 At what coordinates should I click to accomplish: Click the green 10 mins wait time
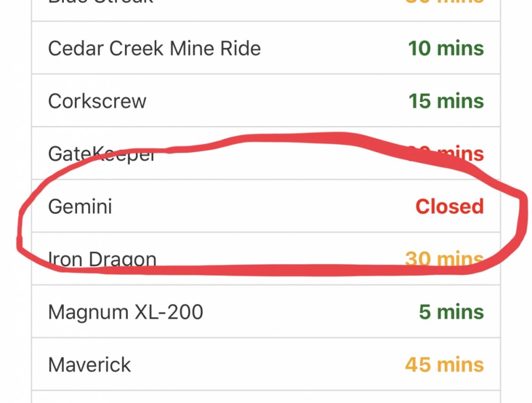446,48
